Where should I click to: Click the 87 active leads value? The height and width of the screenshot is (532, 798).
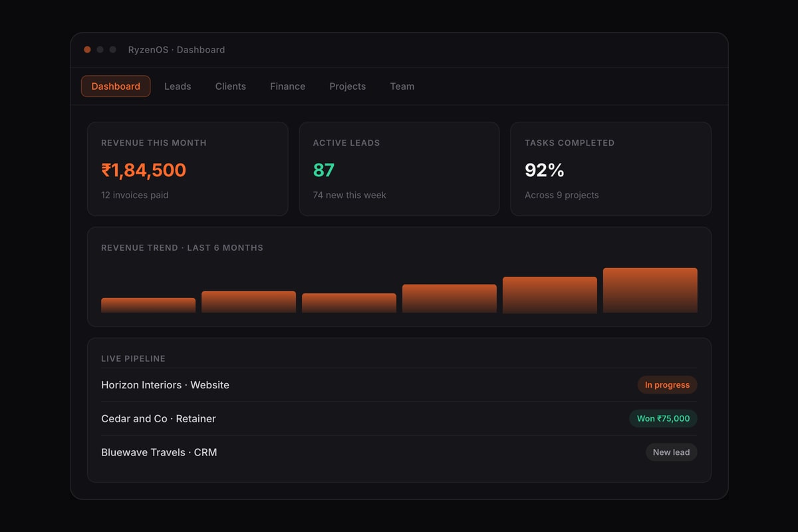tap(324, 170)
